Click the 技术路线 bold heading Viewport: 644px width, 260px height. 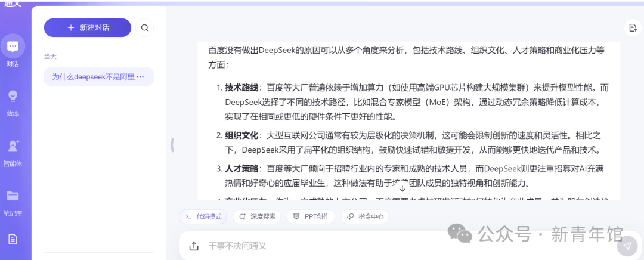(241, 88)
